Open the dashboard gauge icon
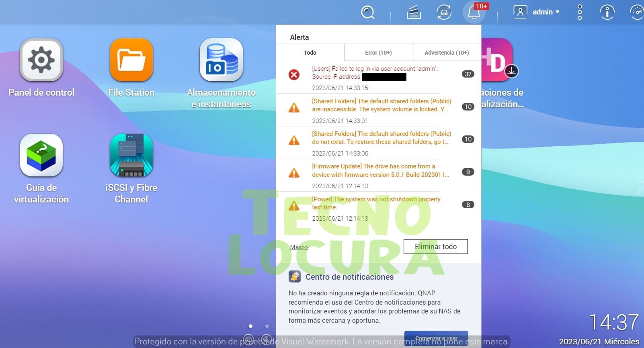Screen dimensions: 644x348 (x=637, y=12)
